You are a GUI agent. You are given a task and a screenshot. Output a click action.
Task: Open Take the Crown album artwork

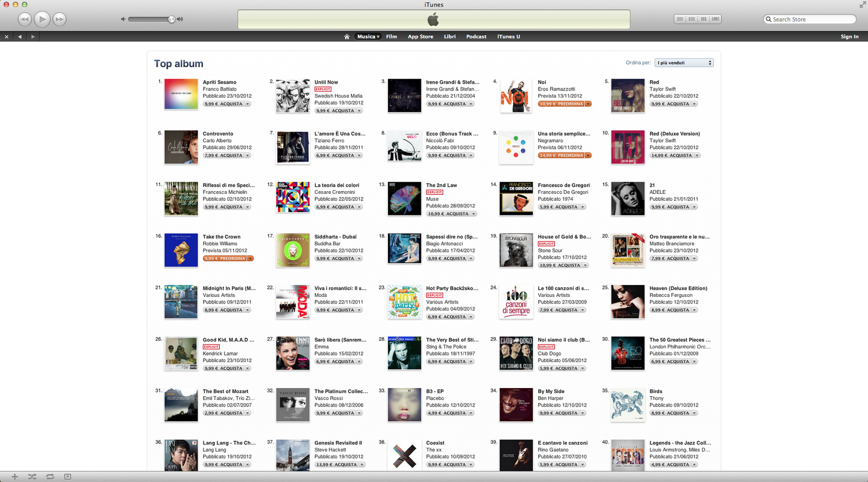pyautogui.click(x=181, y=250)
